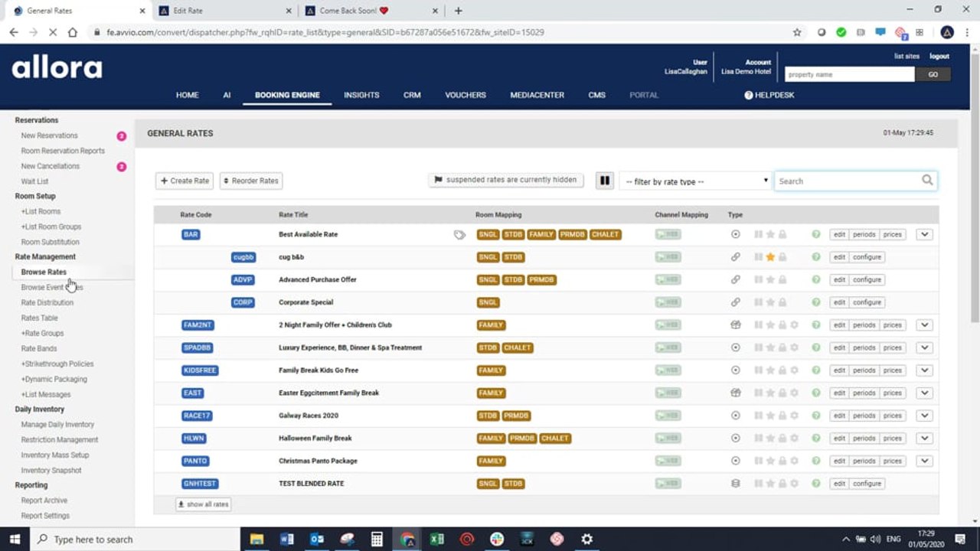
Task: Expand the chevron on Galway Races 2020 row
Action: pos(924,416)
